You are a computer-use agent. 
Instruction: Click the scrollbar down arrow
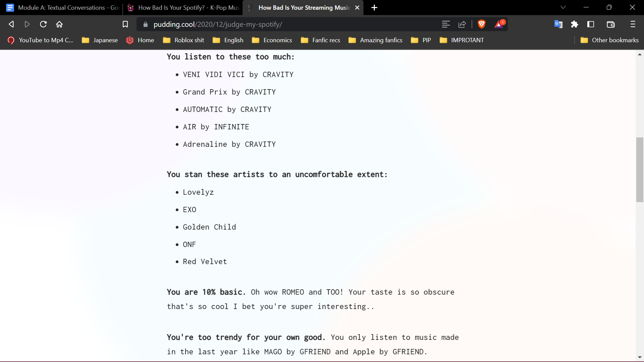(x=640, y=357)
